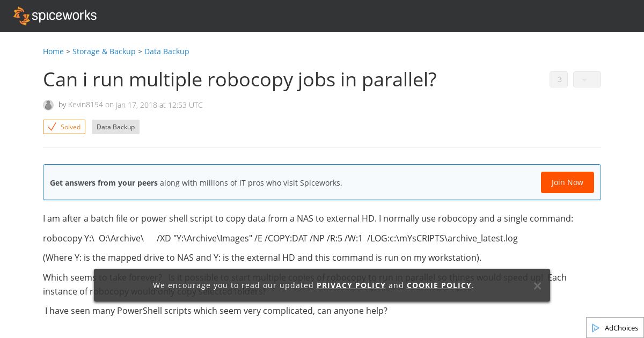Go to the Home breadcrumb

pos(53,52)
